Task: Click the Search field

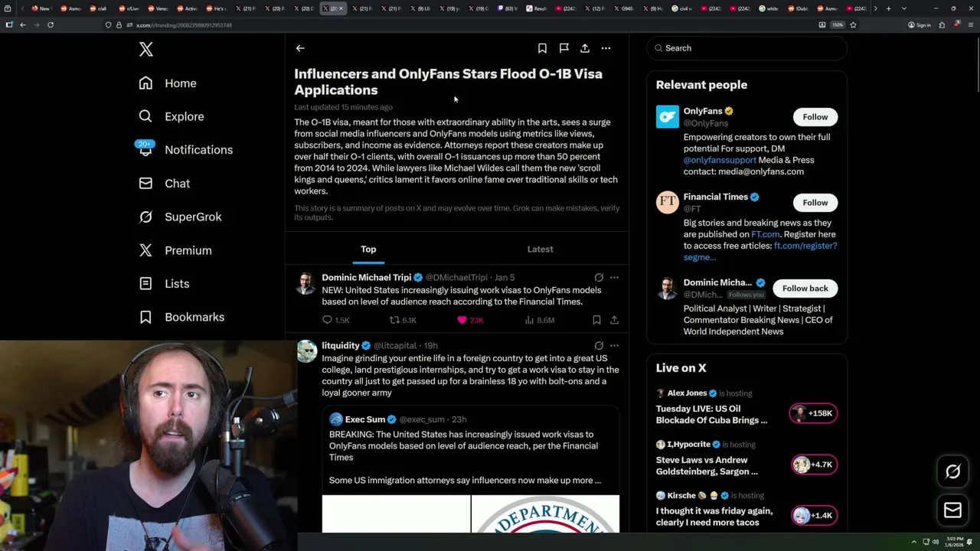Action: 747,48
